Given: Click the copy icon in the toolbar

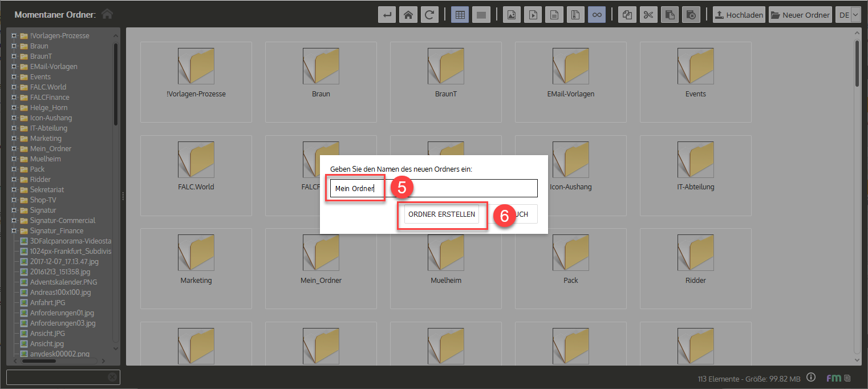Looking at the screenshot, I should tap(627, 15).
